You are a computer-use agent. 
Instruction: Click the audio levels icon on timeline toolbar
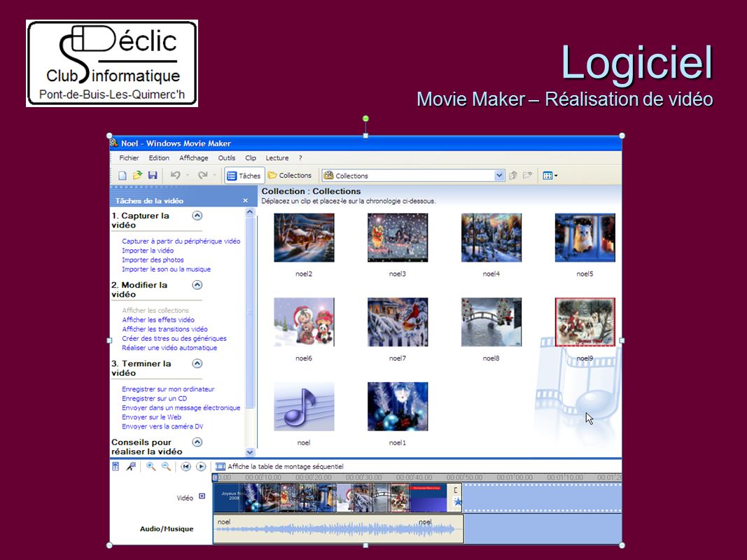click(116, 467)
